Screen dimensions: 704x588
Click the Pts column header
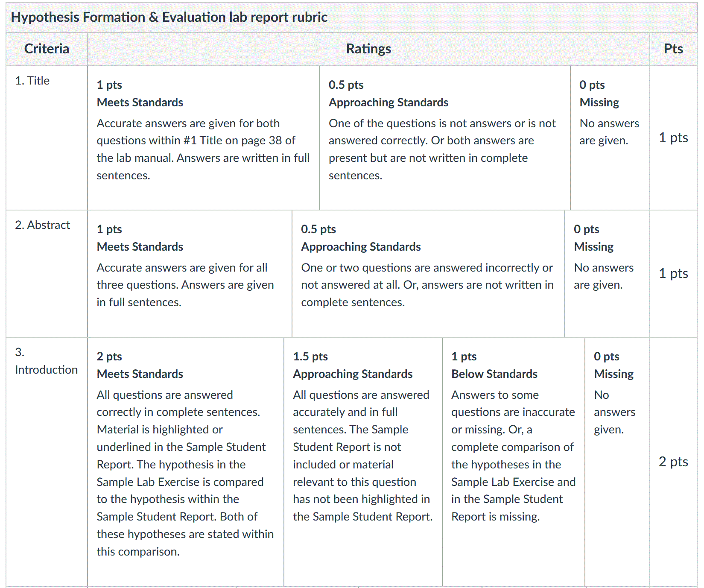coord(673,49)
